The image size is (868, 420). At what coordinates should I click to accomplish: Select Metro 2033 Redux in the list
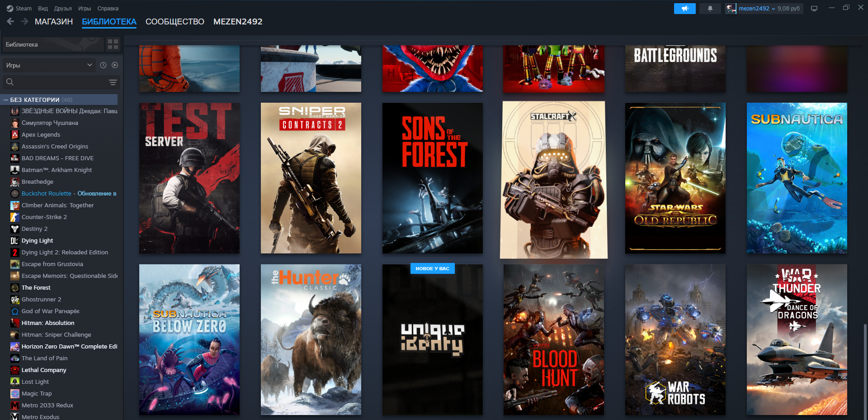47,405
